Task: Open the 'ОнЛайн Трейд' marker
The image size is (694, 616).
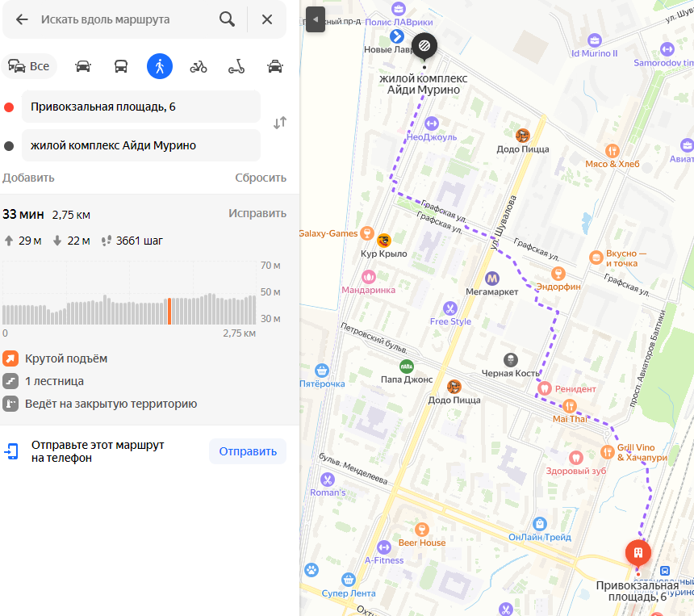Action: (540, 524)
